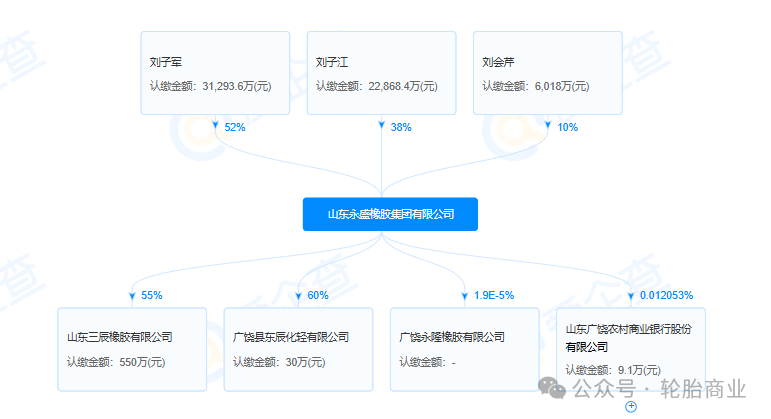
Task: Select the central 山东永盛橡胶集团有限公司 node
Action: [x=390, y=214]
